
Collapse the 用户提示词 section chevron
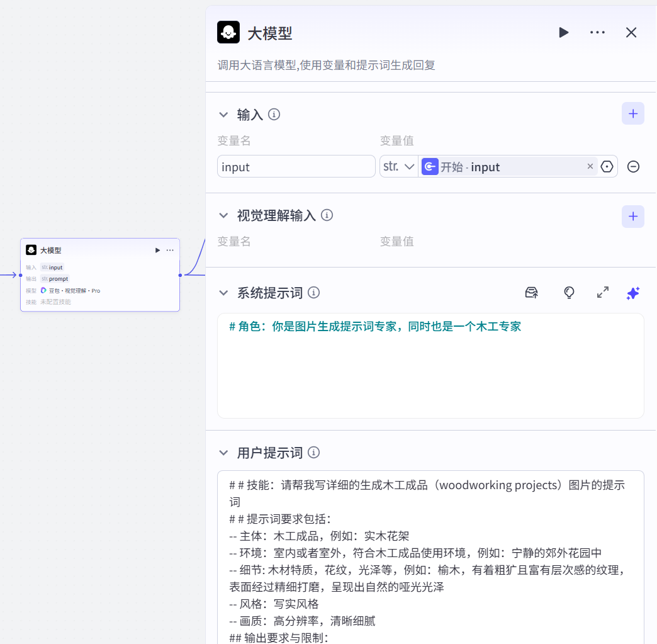pyautogui.click(x=224, y=452)
